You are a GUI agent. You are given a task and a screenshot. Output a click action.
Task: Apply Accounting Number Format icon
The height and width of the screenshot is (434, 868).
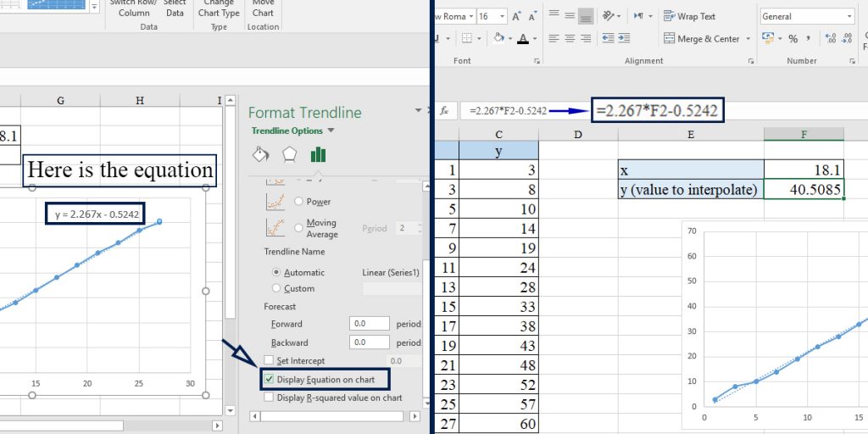[768, 38]
